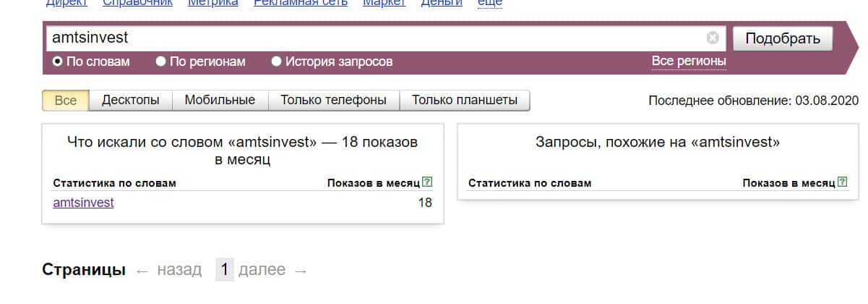This screenshot has height=304, width=868.
Task: Switch to the Десктопы tab
Action: point(131,100)
